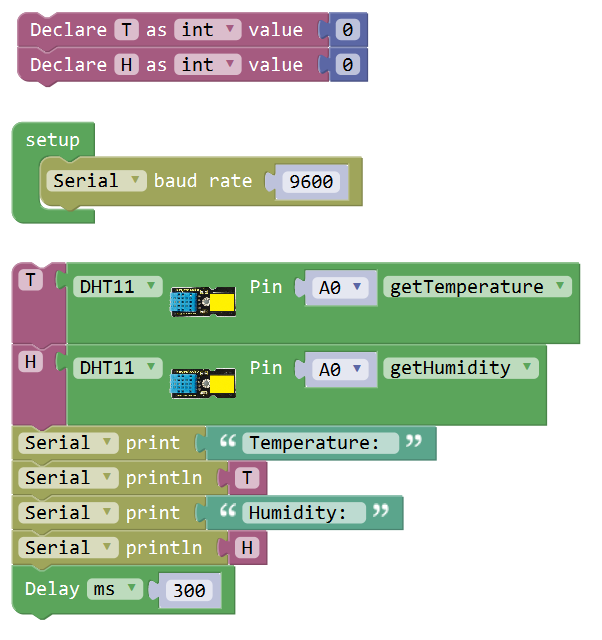Select the A0 pin dropdown in humidity block

[340, 369]
